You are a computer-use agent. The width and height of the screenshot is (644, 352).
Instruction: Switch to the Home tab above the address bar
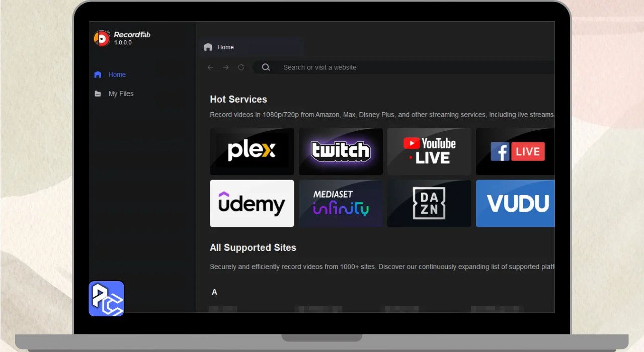click(x=225, y=47)
